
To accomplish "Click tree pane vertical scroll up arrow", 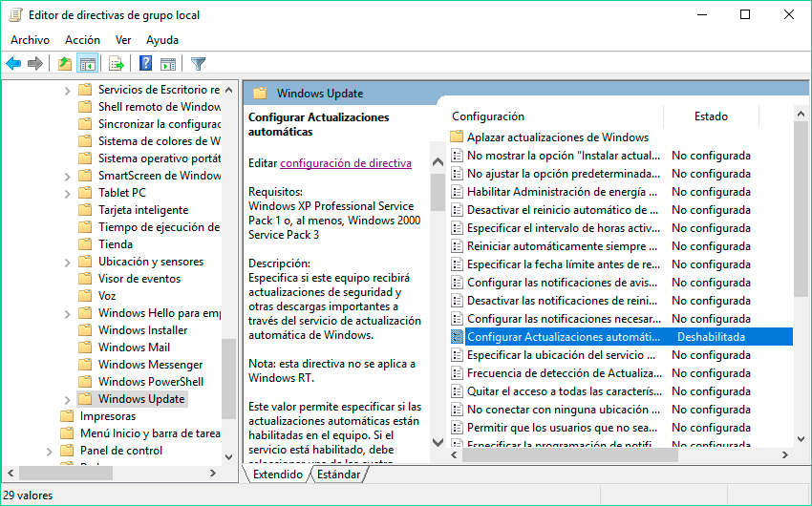I will click(229, 90).
